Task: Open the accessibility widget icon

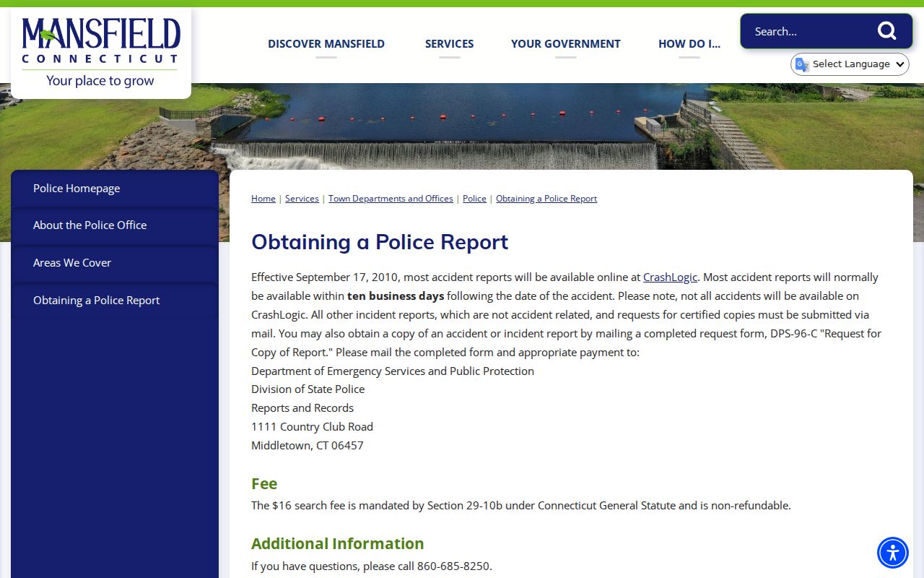Action: (x=893, y=553)
